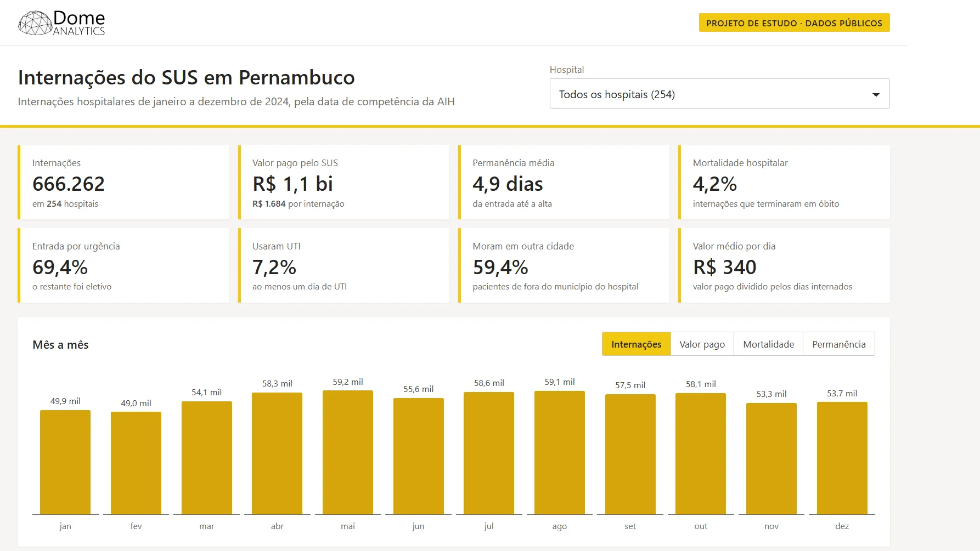Click the 'Mês a mês' heading
Viewport: 980px width, 551px height.
coord(60,344)
